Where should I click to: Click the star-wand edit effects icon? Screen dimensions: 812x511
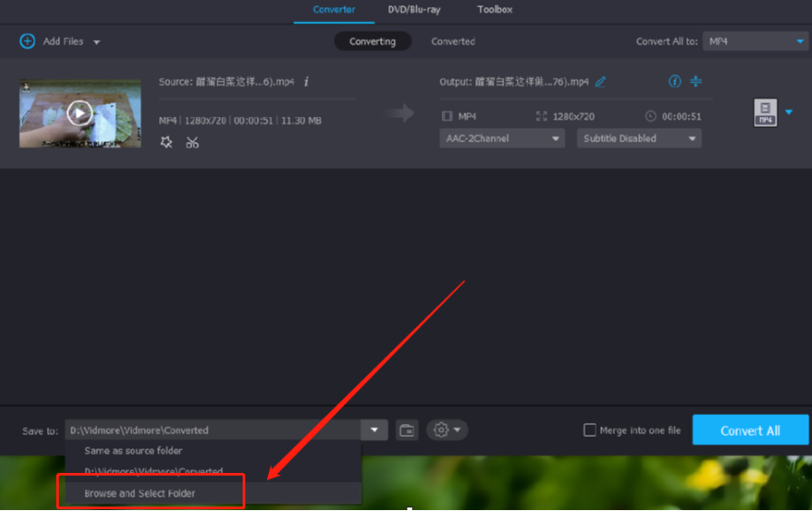[167, 142]
